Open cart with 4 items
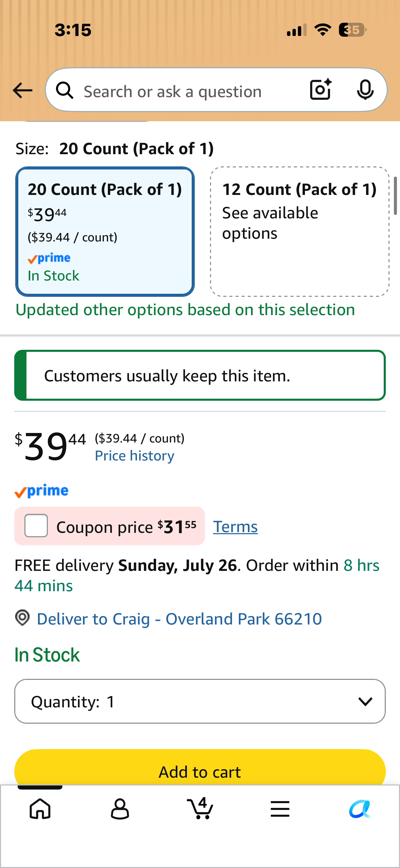400x868 pixels. point(200,808)
